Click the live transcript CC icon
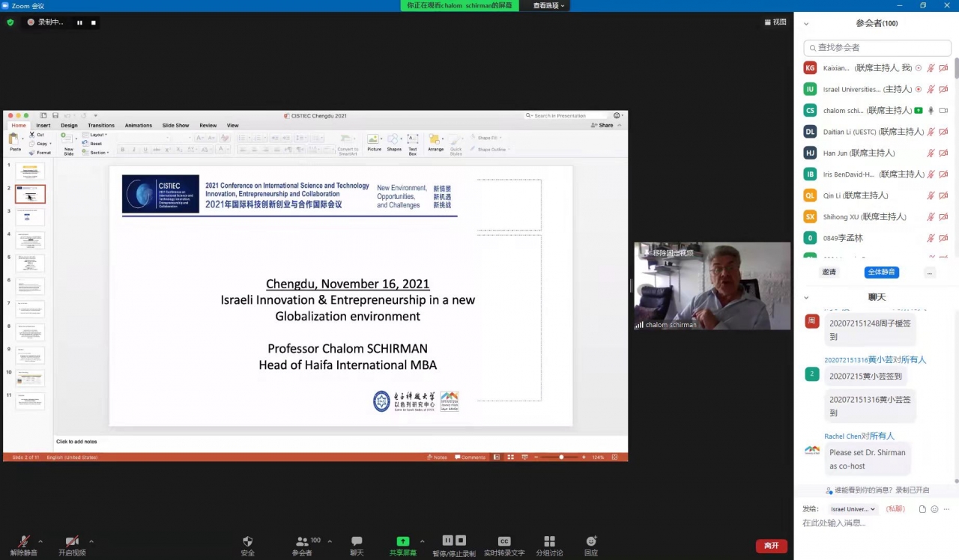This screenshot has height=560, width=959. coord(504,541)
